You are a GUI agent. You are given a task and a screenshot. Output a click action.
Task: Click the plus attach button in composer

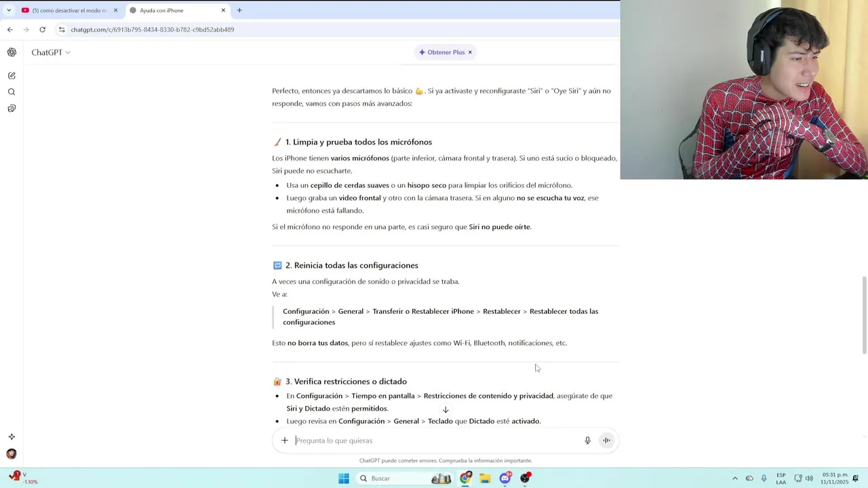285,441
